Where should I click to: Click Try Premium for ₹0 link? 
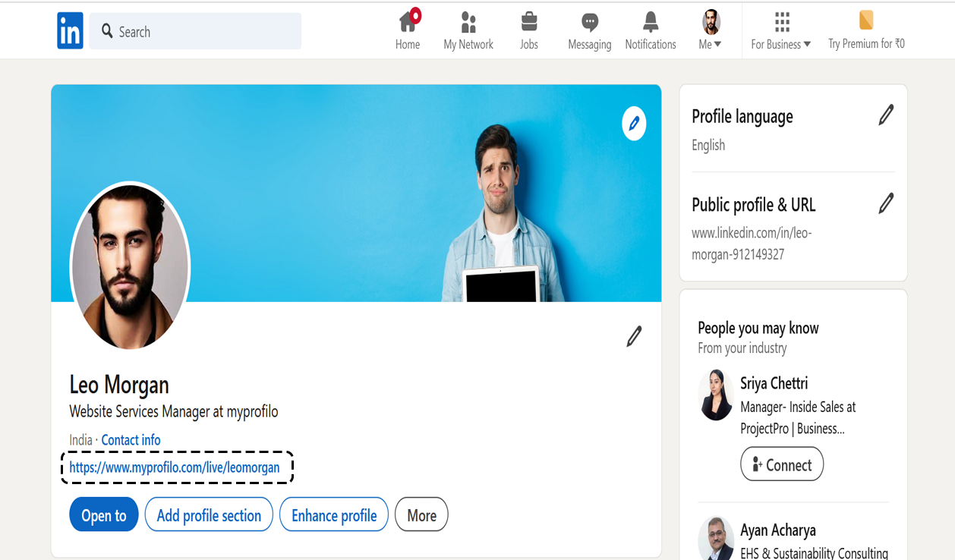point(866,44)
